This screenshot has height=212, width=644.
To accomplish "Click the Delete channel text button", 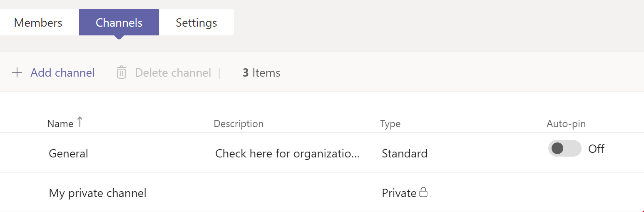I will click(x=173, y=73).
